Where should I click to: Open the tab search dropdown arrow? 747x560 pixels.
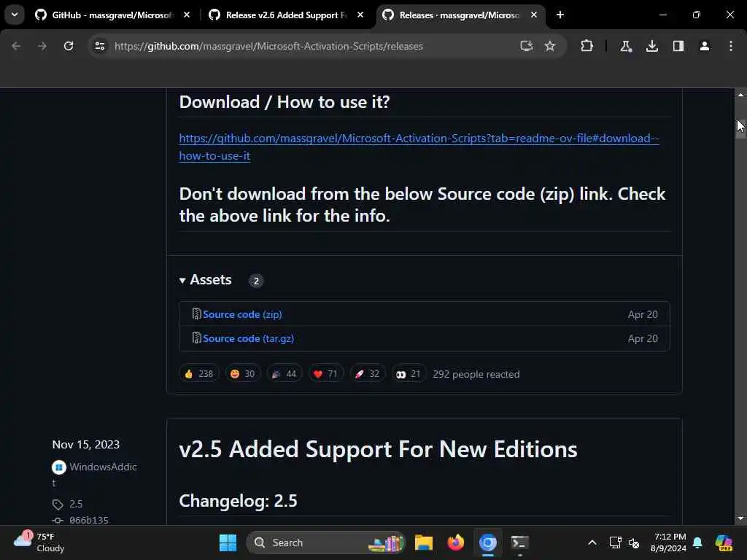(x=15, y=15)
